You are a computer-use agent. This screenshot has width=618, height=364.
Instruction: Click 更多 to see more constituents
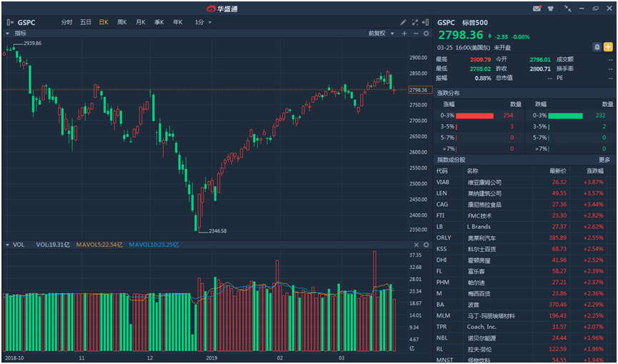[x=604, y=160]
